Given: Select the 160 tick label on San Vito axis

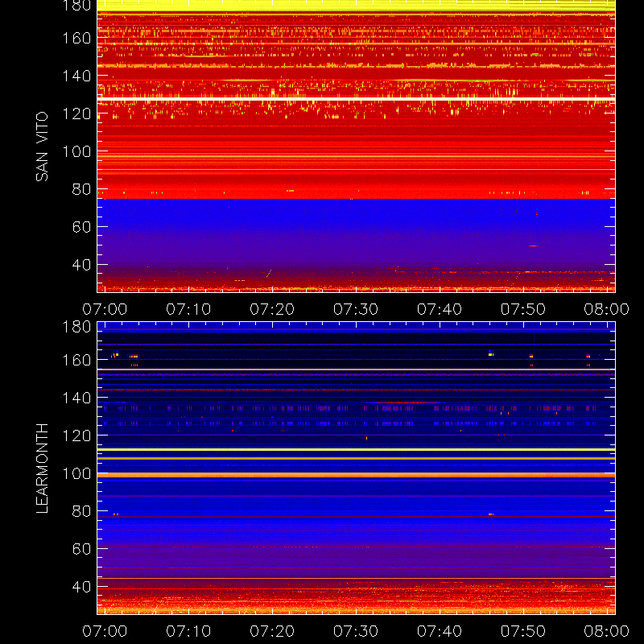Looking at the screenshot, I should (x=76, y=38).
